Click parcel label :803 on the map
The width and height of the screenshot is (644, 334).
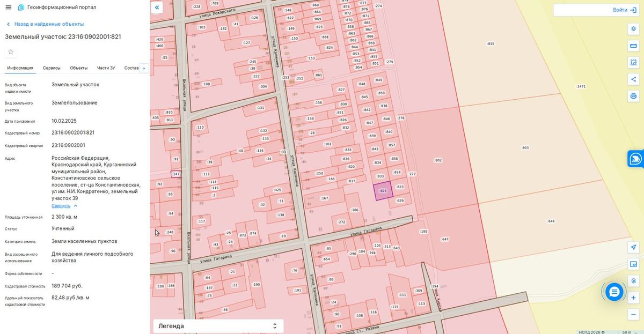tap(525, 147)
